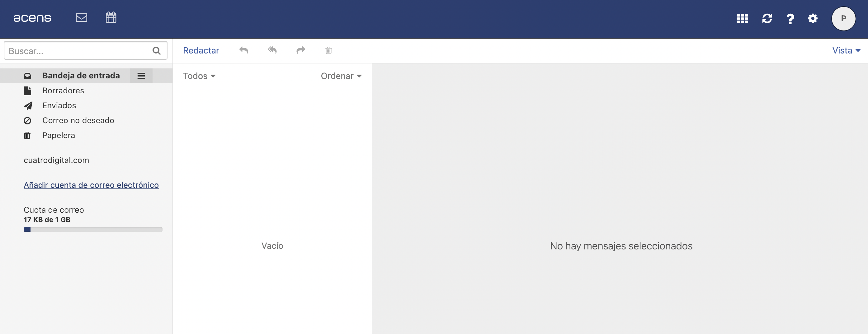
Task: Click Redactar to compose a message
Action: (x=201, y=50)
